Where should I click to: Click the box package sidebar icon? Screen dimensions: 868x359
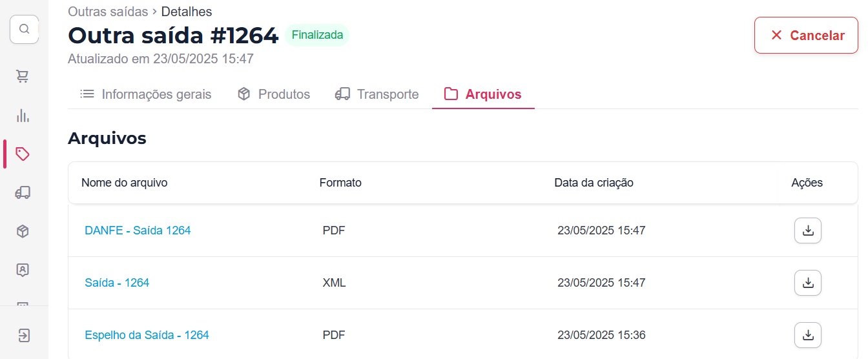[23, 231]
